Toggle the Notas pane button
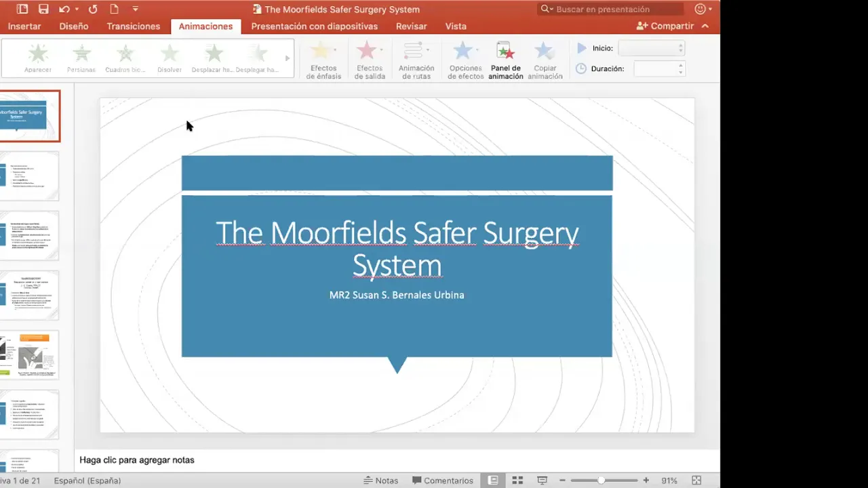Screen dimensions: 868x488 (x=380, y=481)
